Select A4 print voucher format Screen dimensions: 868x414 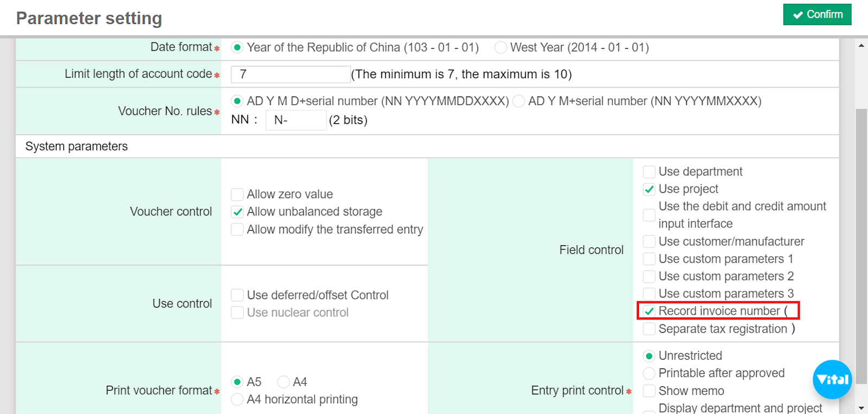tap(283, 382)
